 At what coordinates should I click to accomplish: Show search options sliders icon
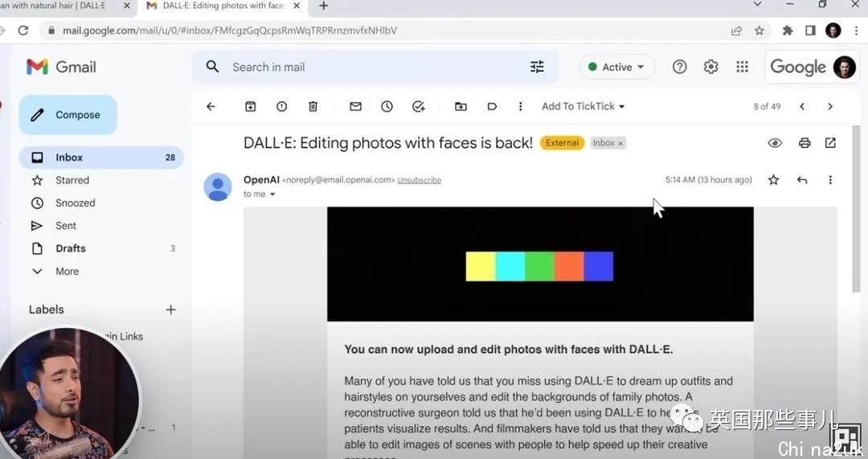(x=537, y=67)
